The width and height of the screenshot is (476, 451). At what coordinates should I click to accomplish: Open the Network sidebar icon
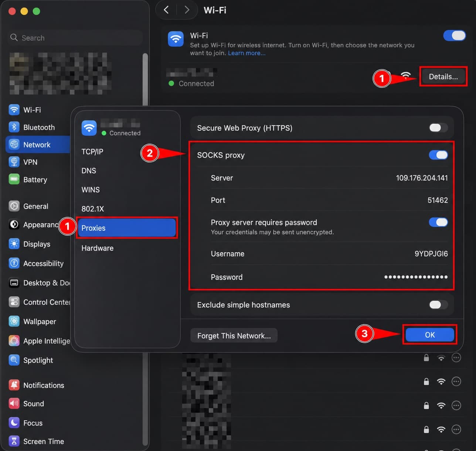[14, 144]
